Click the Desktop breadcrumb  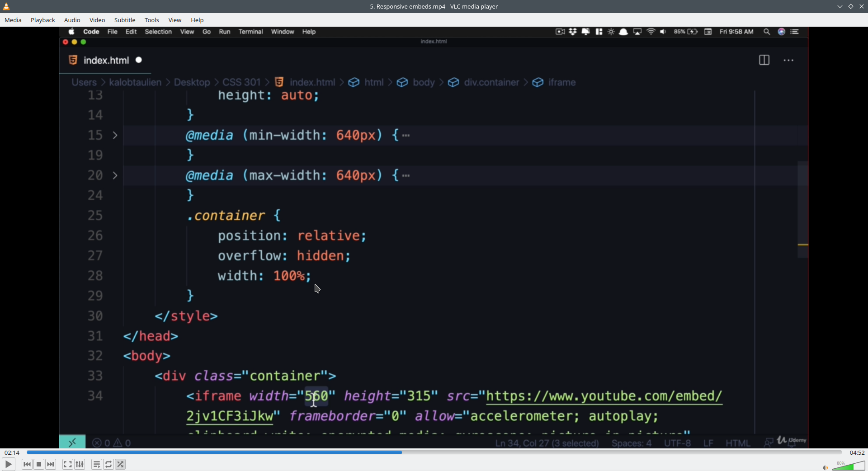click(x=192, y=82)
